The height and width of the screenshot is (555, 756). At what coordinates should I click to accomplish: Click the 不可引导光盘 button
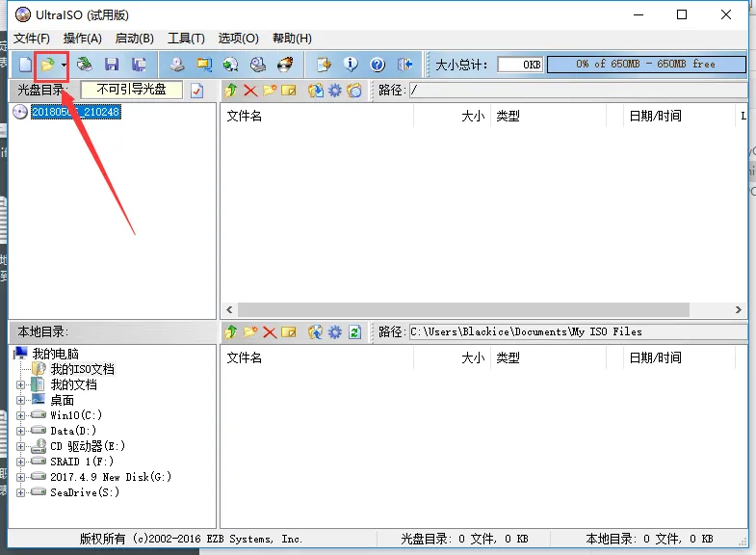132,90
